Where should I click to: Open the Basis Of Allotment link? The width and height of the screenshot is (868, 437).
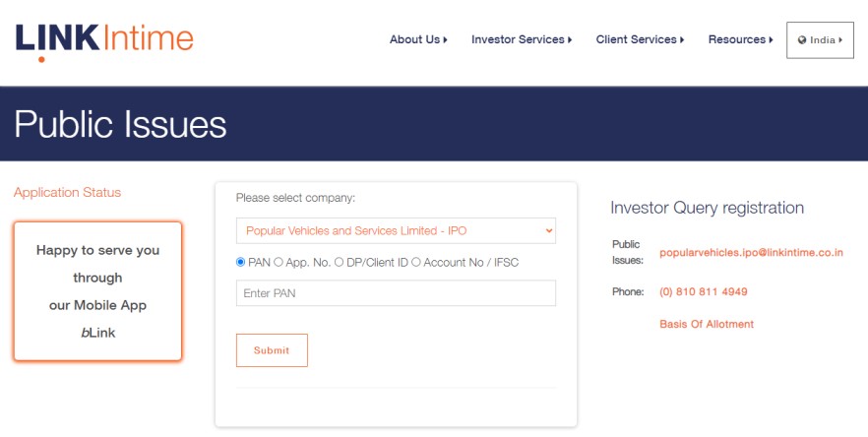click(x=707, y=324)
